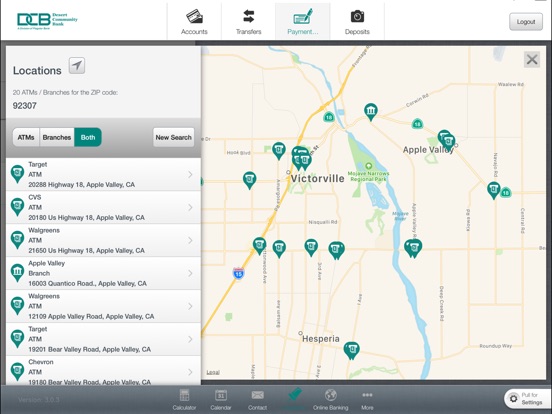Open Walgreens ATM at 21650 Us Highway 18
552x414 pixels.
pyautogui.click(x=104, y=240)
